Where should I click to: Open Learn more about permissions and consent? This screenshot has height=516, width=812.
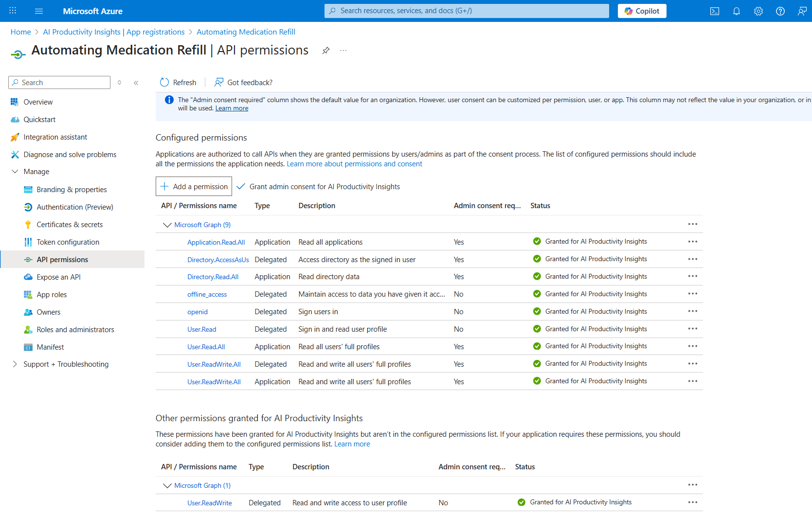pyautogui.click(x=355, y=164)
